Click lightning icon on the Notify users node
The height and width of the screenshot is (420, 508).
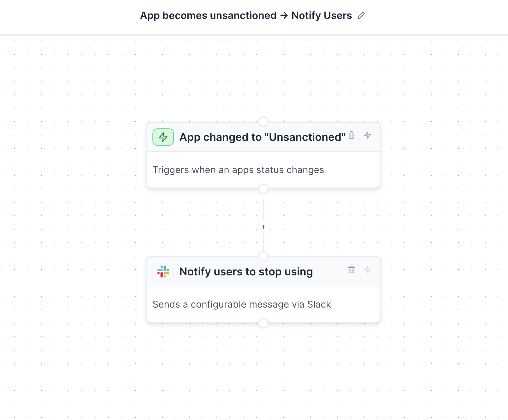pos(367,270)
